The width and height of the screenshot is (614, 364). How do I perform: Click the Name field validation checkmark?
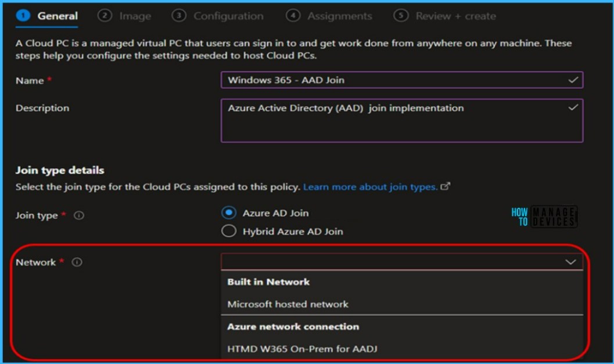(x=573, y=80)
